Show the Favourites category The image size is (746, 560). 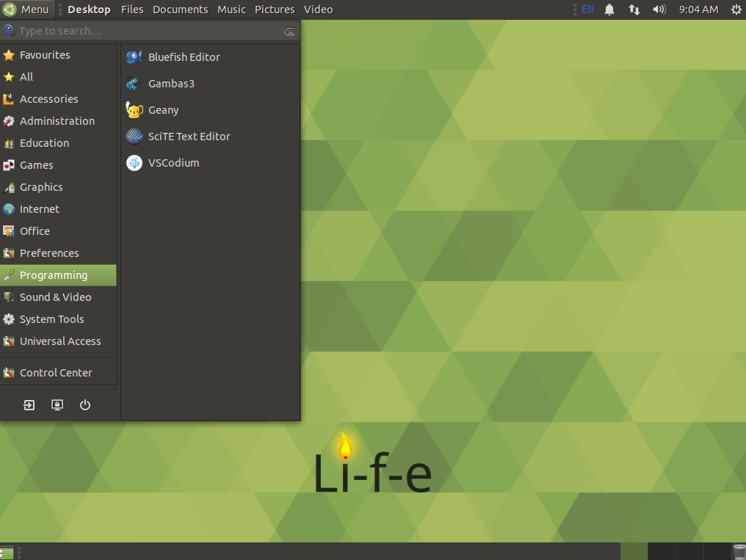coord(58,55)
